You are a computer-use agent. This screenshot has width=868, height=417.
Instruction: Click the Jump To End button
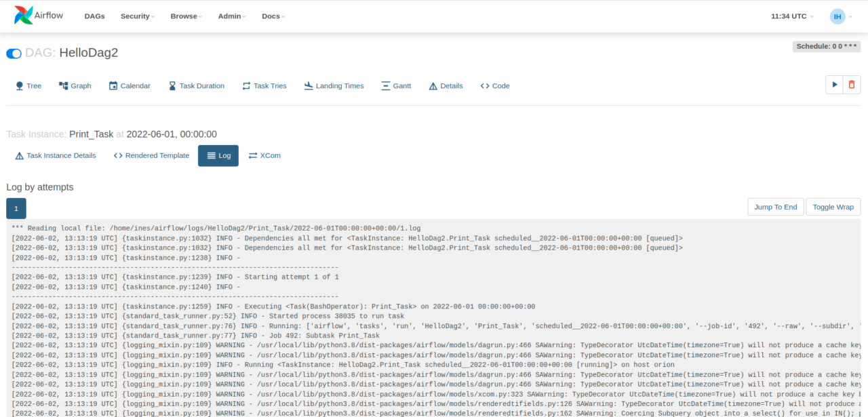point(775,207)
